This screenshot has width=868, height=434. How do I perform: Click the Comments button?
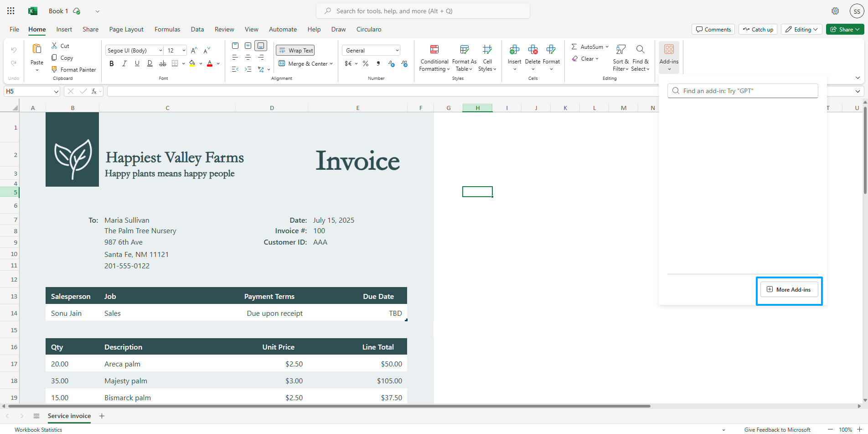(713, 29)
